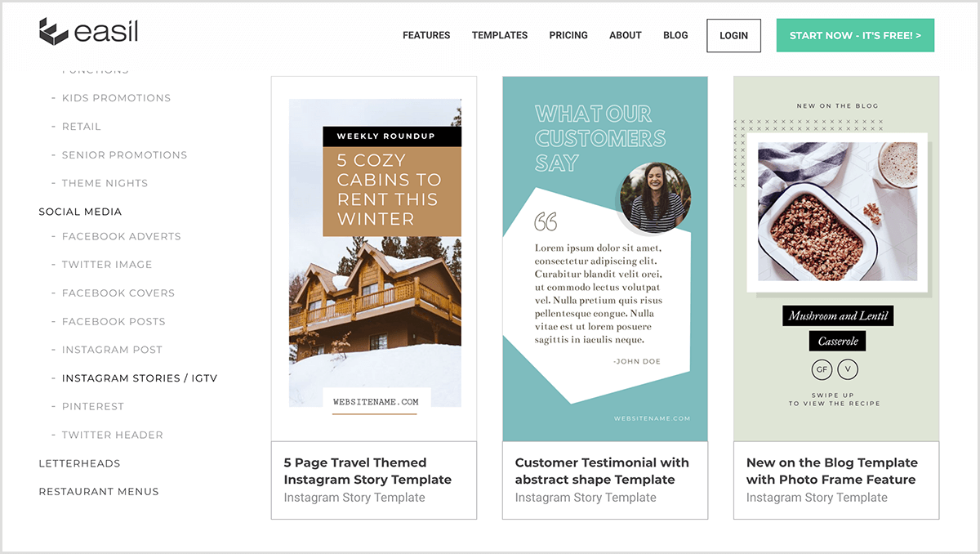Image resolution: width=980 pixels, height=554 pixels.
Task: Select Kids Promotions category
Action: 116,98
